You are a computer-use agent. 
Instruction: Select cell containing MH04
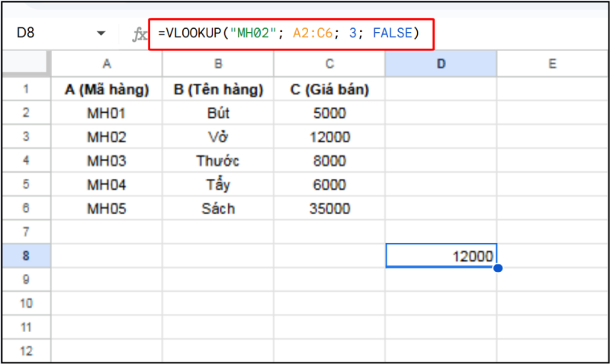click(x=107, y=184)
